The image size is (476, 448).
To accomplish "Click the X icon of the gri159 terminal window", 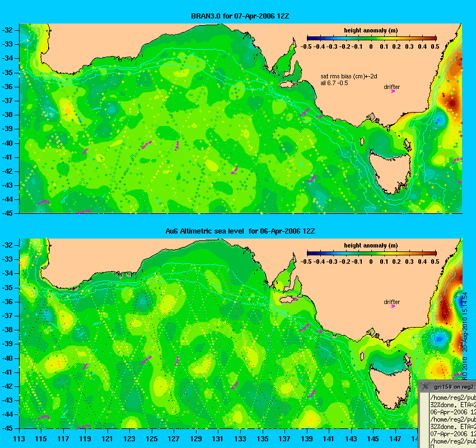I will coord(426,386).
